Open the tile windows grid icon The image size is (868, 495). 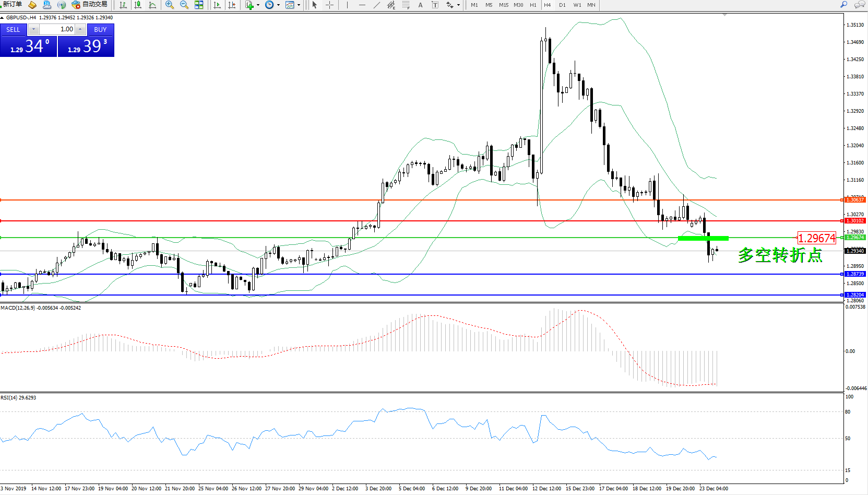[x=199, y=5]
